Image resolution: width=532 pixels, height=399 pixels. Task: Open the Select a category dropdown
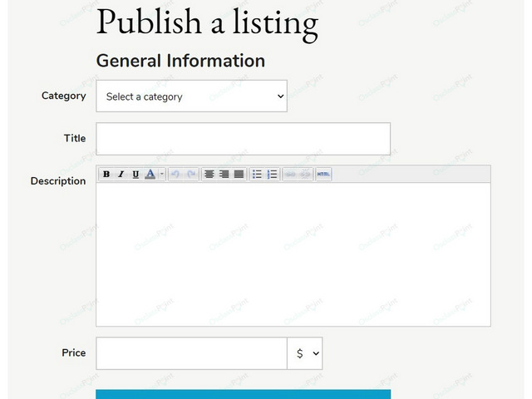coord(192,96)
